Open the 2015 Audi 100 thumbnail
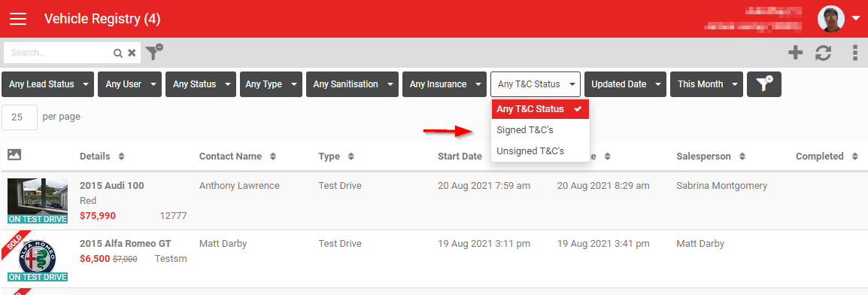 tap(38, 201)
